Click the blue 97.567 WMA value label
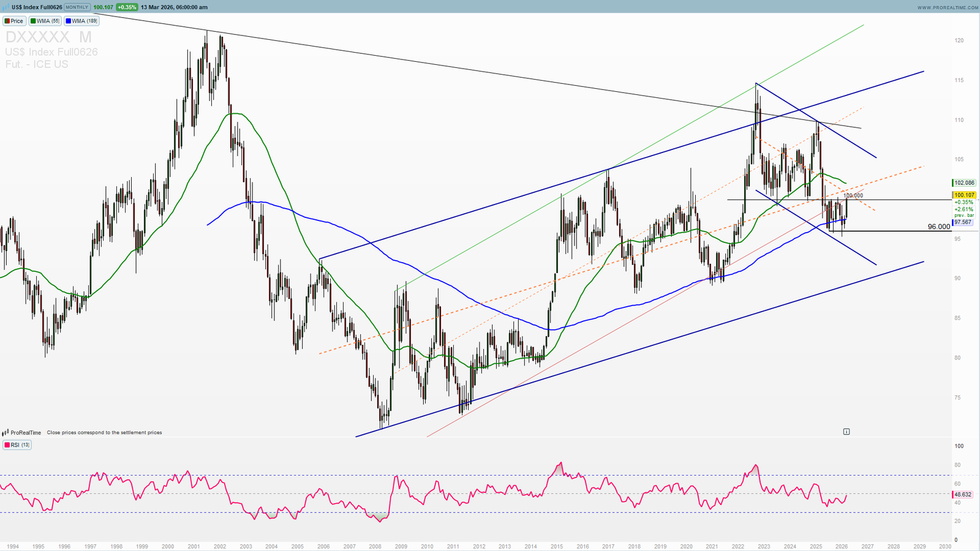Screen dimensions: 980x551 pos(963,222)
